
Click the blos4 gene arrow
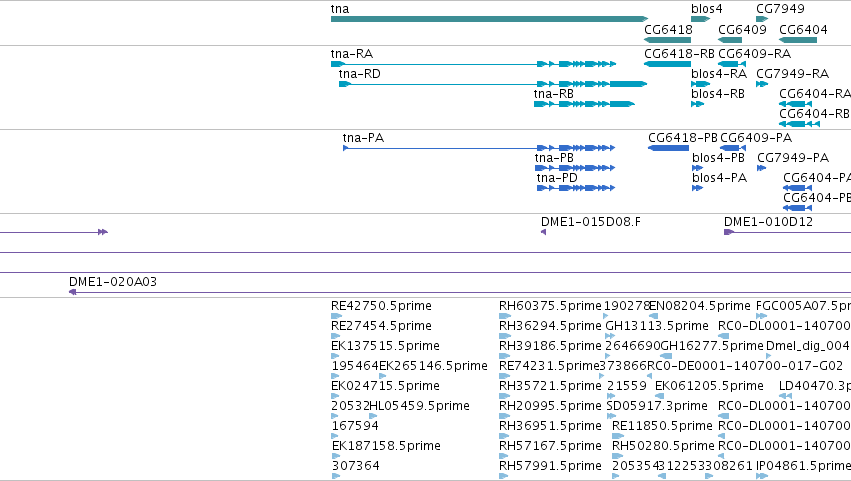pyautogui.click(x=701, y=19)
